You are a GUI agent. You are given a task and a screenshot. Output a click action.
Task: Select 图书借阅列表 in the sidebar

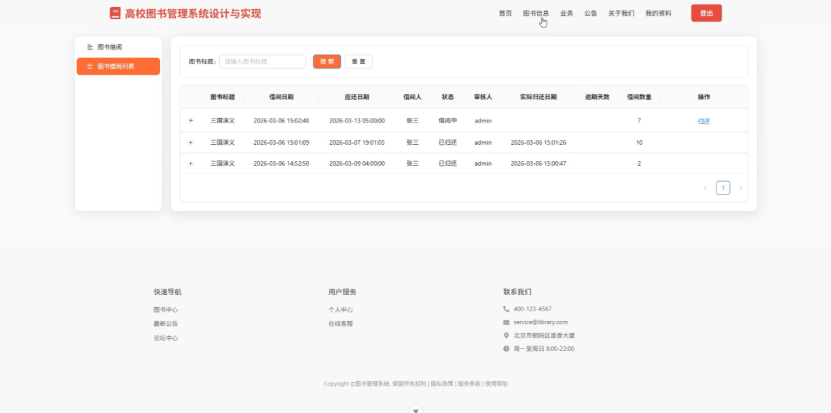[x=118, y=67]
